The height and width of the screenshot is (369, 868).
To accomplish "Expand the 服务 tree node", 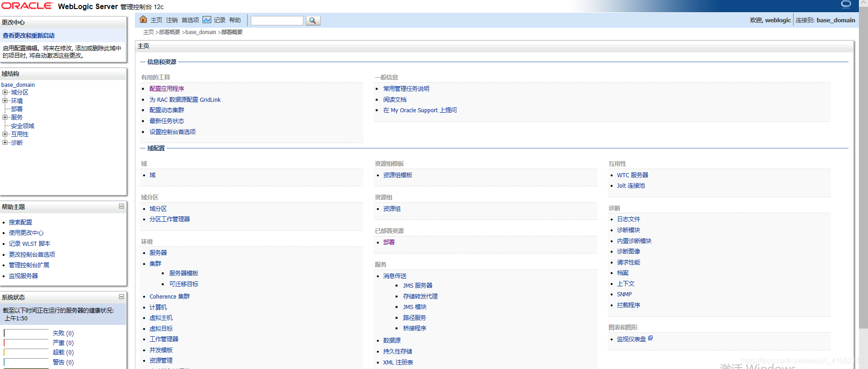I will 5,117.
